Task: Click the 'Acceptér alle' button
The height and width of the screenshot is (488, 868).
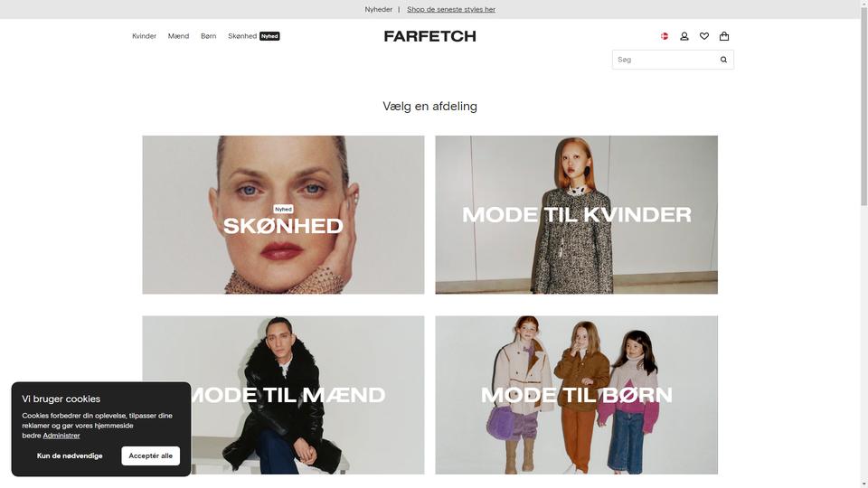Action: pyautogui.click(x=151, y=455)
